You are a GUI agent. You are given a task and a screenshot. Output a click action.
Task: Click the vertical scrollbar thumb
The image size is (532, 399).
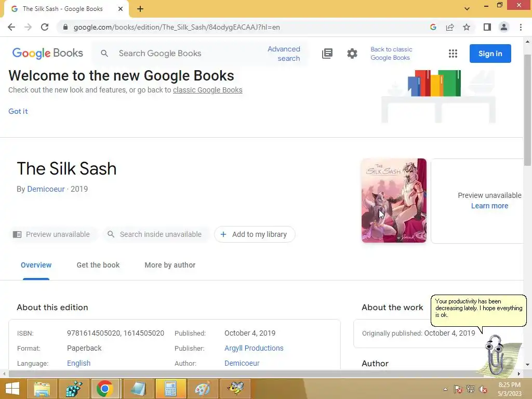click(527, 110)
